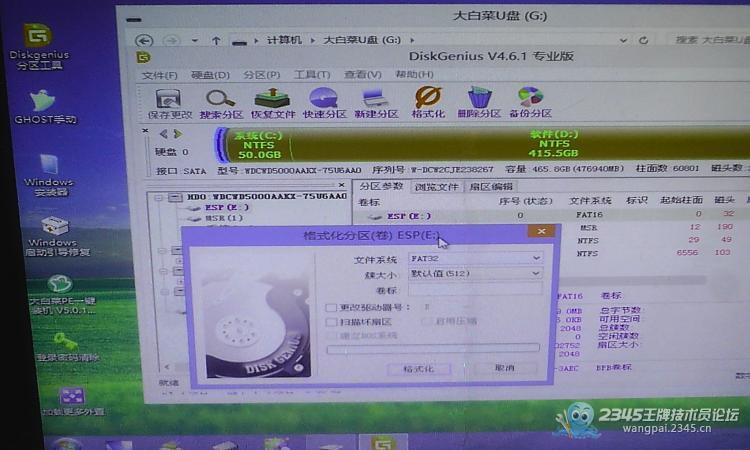Switch to the 分区参数 tab
Image resolution: width=750 pixels, height=450 pixels.
381,186
